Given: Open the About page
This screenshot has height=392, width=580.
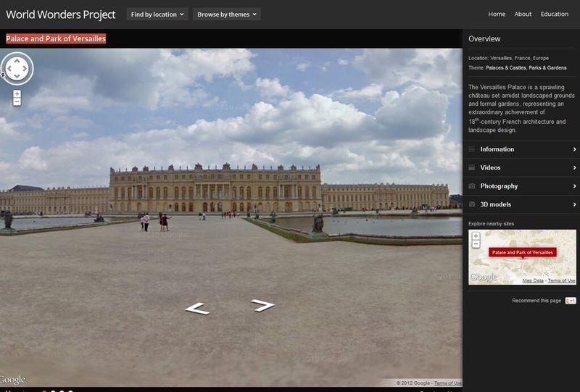Looking at the screenshot, I should [523, 14].
